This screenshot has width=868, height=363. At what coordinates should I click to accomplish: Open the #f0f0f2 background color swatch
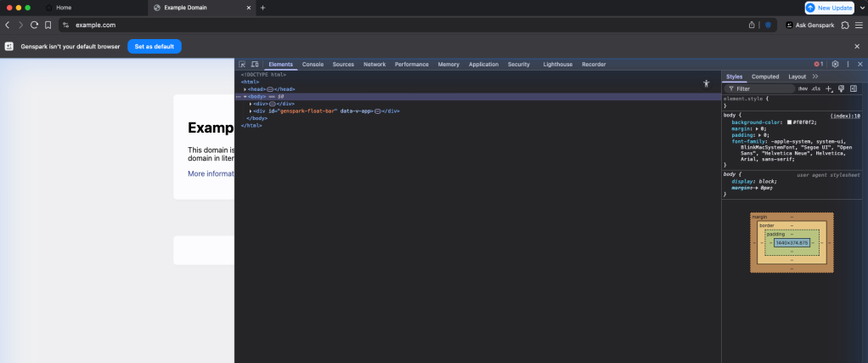tap(790, 122)
